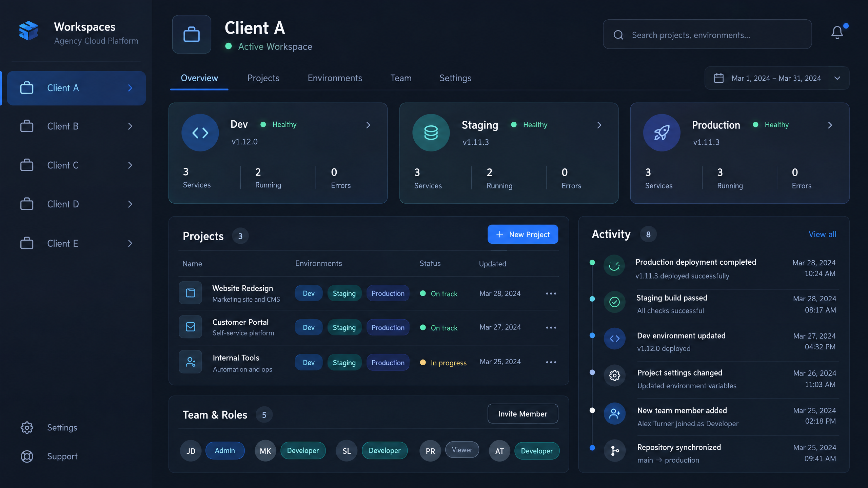Select Client D workspace in sidebar
This screenshot has width=868, height=488.
[x=76, y=204]
